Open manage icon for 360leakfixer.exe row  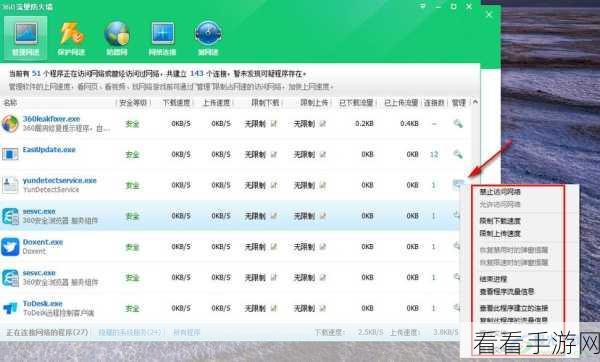(458, 123)
